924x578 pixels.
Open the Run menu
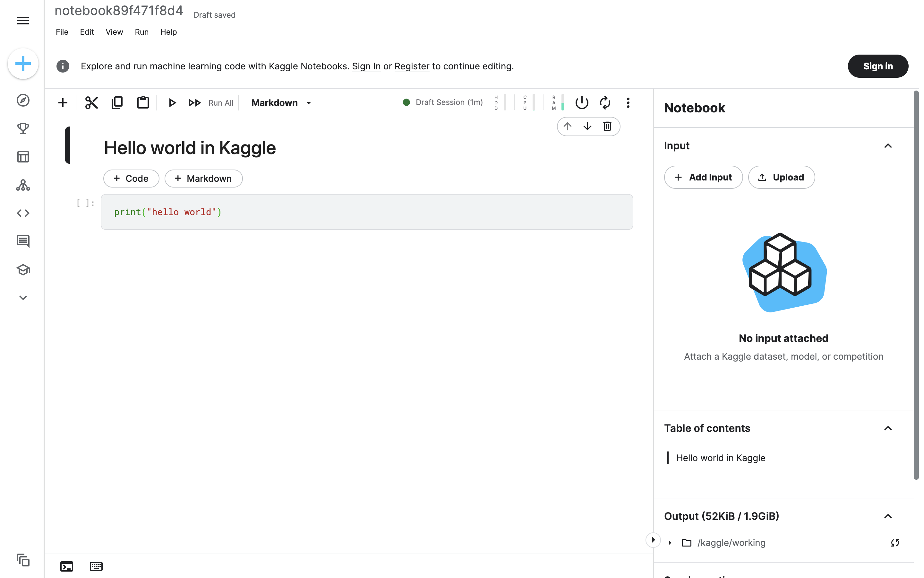(142, 32)
